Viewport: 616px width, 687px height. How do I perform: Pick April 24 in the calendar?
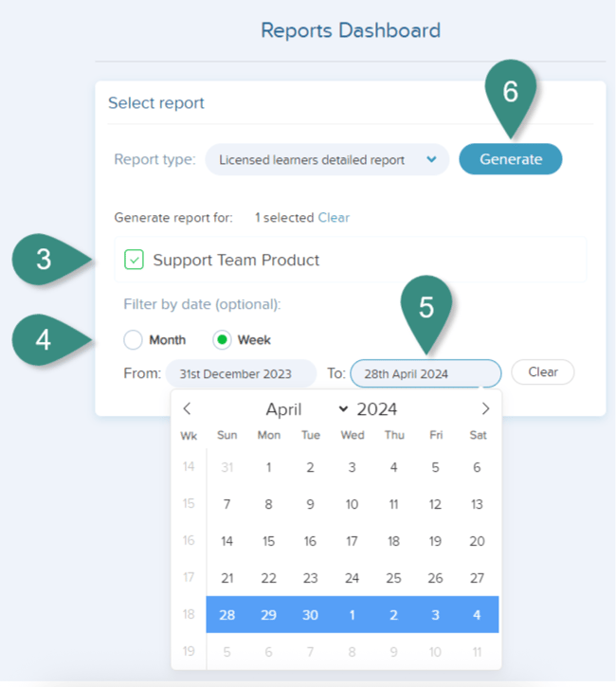(352, 578)
